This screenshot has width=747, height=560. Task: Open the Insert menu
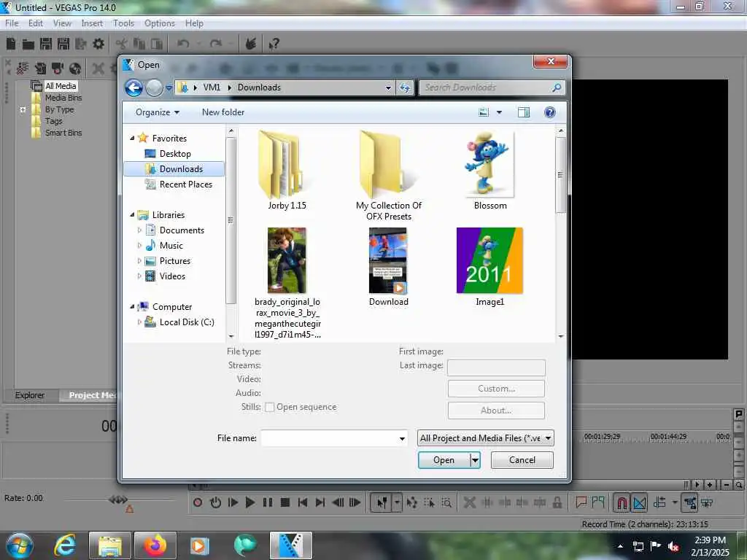(x=92, y=23)
